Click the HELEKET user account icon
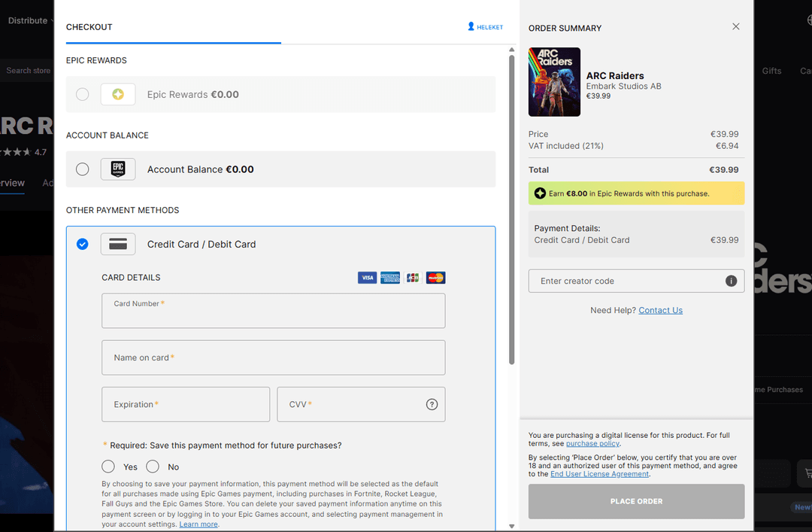The width and height of the screenshot is (812, 532). [x=471, y=27]
